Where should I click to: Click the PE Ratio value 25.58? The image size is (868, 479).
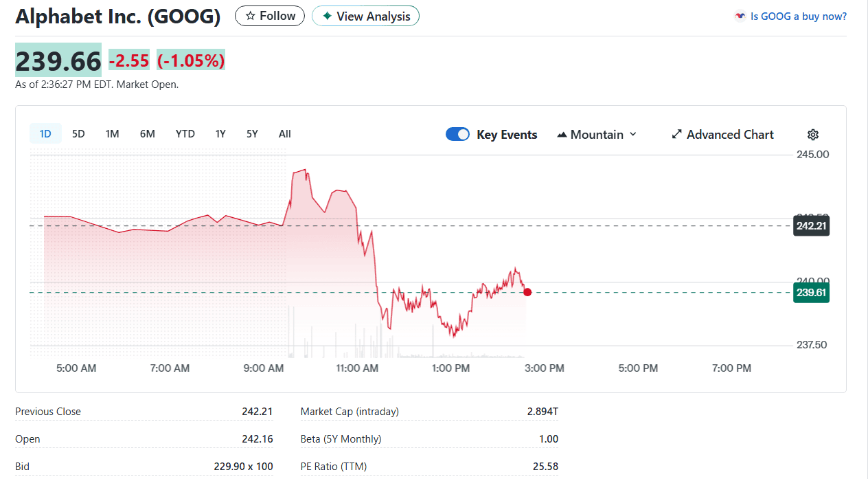[545, 467]
